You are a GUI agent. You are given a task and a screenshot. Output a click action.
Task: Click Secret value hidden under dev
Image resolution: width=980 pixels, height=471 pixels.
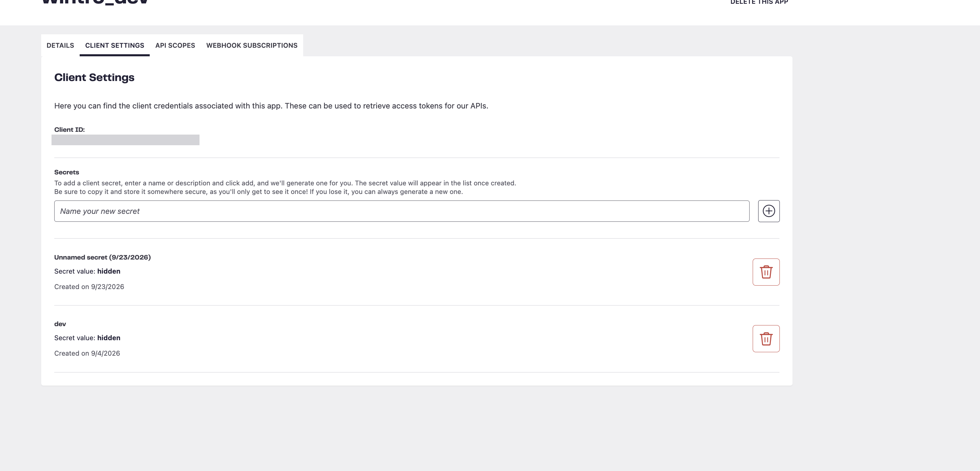(x=87, y=338)
